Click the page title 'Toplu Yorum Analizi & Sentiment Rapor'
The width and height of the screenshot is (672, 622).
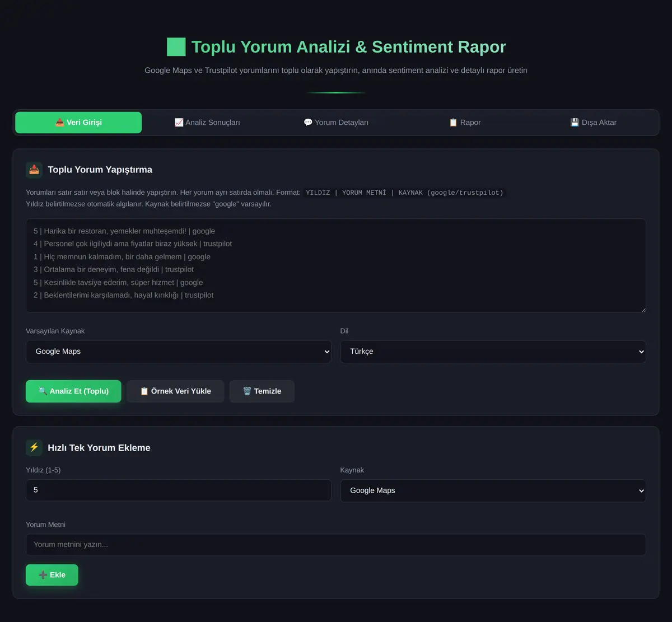[348, 47]
